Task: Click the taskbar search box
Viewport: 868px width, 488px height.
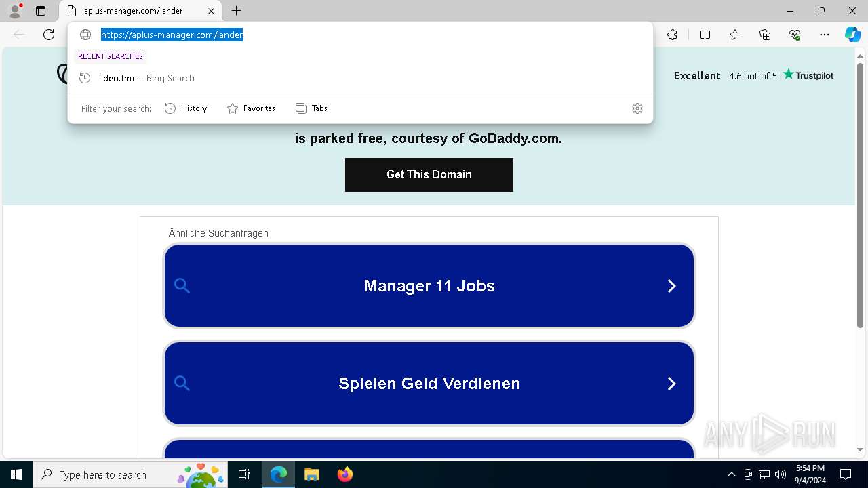Action: pos(130,474)
